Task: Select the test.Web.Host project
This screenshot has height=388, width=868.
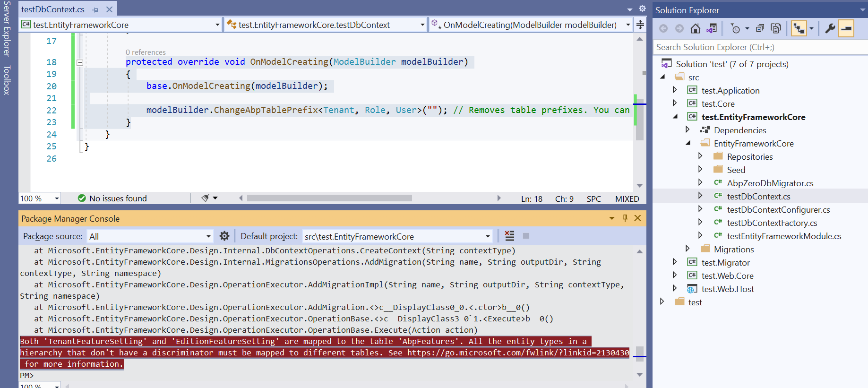Action: (728, 289)
